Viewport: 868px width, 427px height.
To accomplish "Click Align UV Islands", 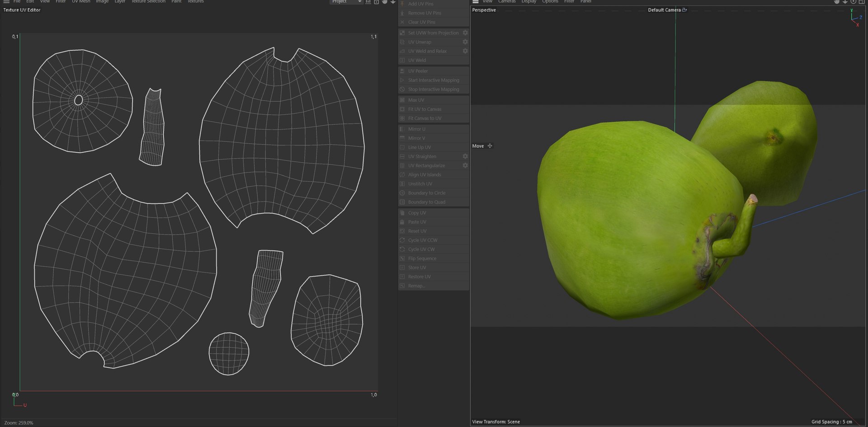I will [434, 175].
